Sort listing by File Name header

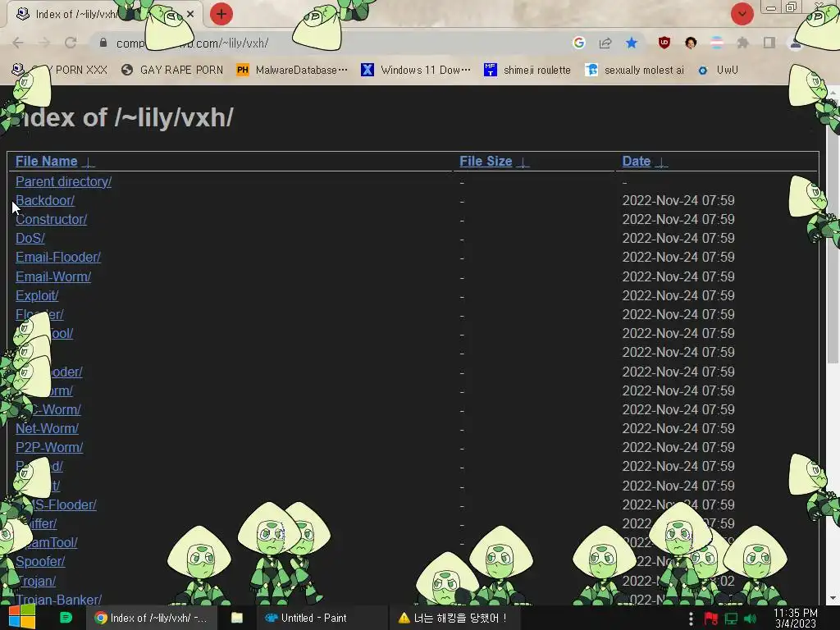pos(46,162)
